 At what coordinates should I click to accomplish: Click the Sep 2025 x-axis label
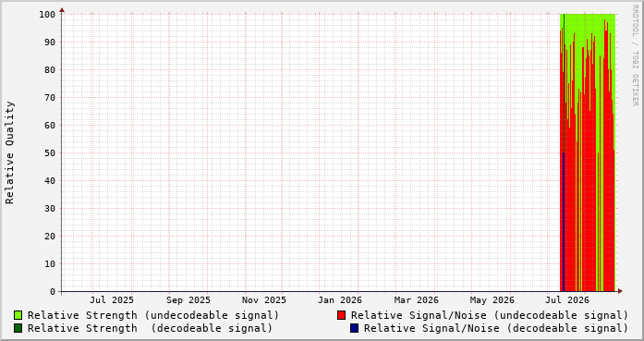[x=188, y=300]
